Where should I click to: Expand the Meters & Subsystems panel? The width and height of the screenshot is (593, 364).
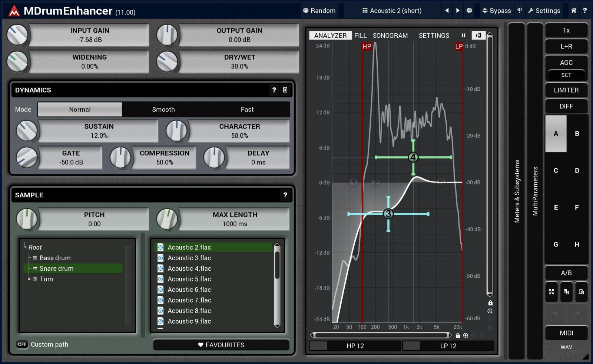pos(517,191)
